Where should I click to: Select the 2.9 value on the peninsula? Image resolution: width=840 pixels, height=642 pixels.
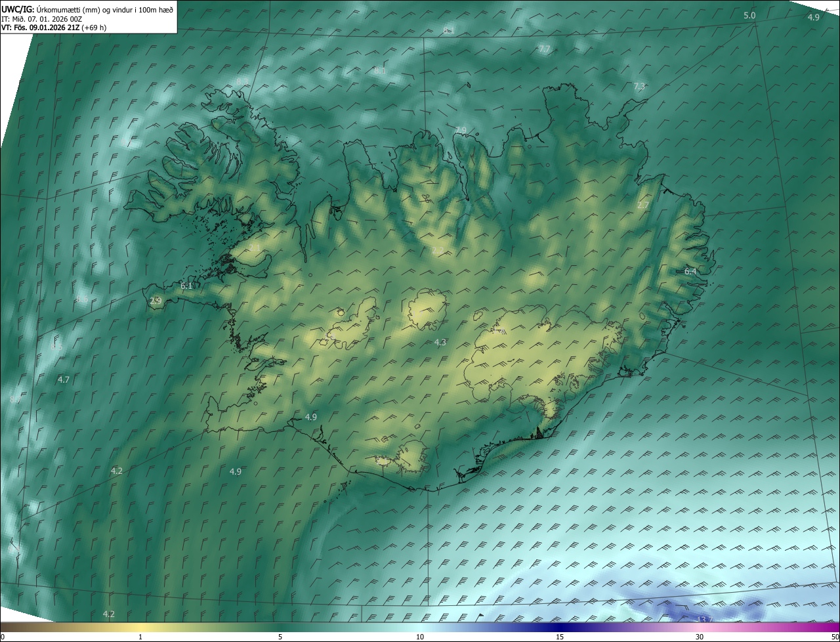tap(156, 301)
